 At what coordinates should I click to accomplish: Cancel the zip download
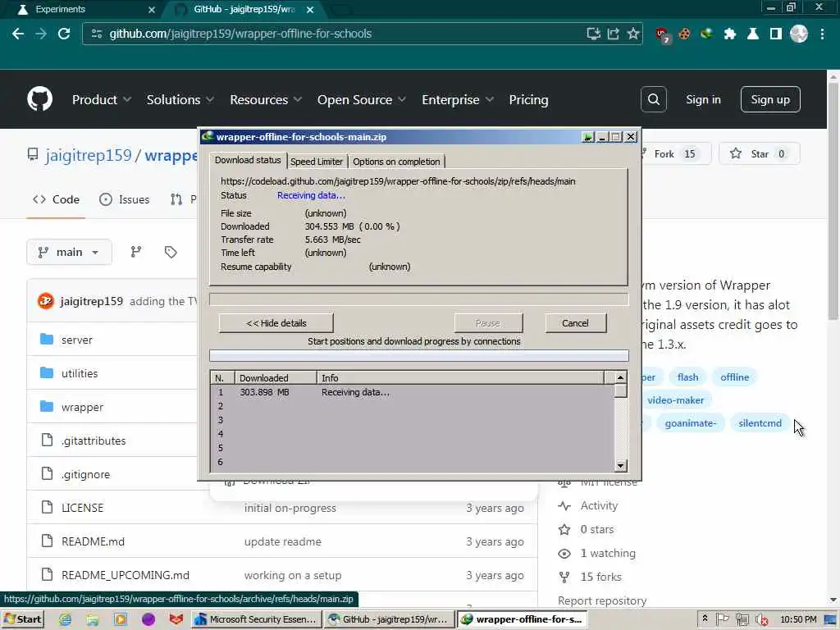pos(575,323)
